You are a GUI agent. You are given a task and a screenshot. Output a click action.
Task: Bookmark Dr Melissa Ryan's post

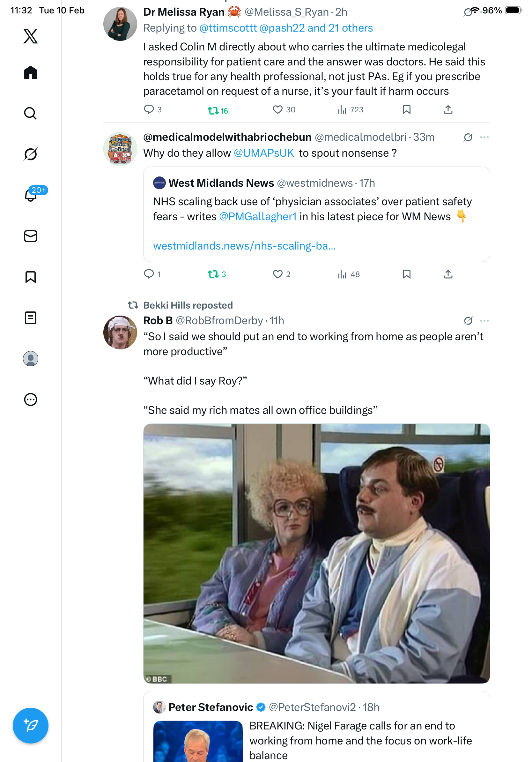(x=406, y=110)
